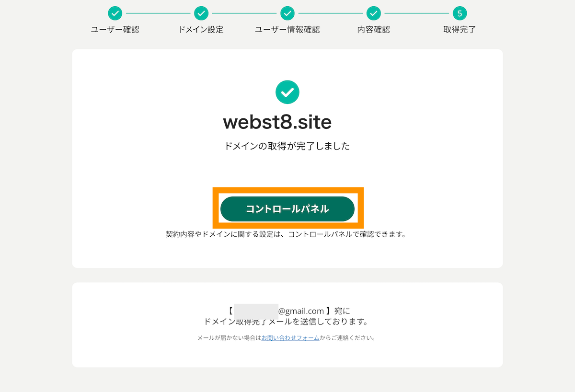Click the progress line between steps four and five
Screen dimensions: 575x392
point(417,13)
